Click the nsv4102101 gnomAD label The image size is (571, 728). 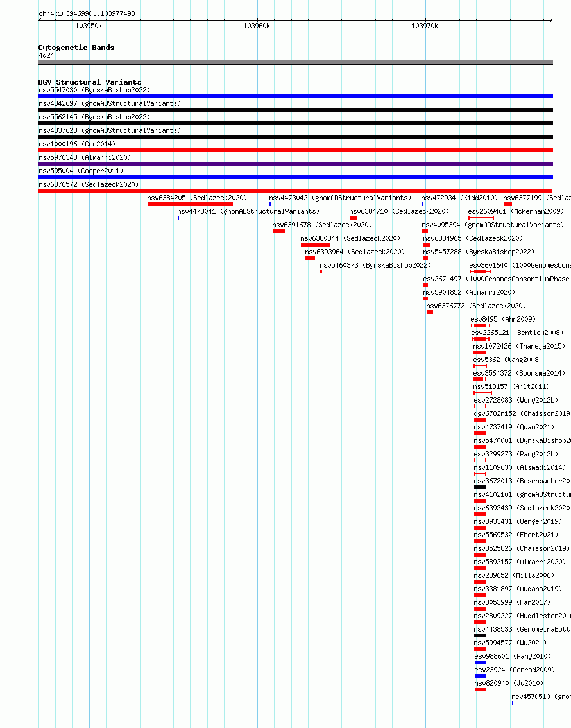click(522, 494)
